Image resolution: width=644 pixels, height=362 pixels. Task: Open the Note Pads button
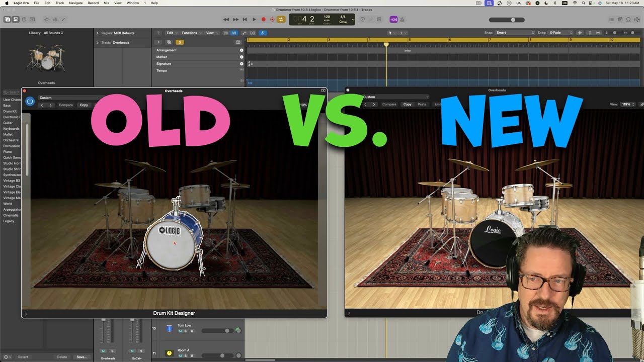[x=620, y=20]
